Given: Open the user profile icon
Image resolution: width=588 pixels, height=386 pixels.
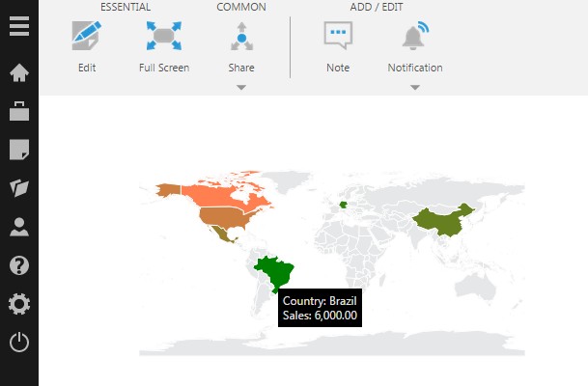Looking at the screenshot, I should (x=19, y=227).
